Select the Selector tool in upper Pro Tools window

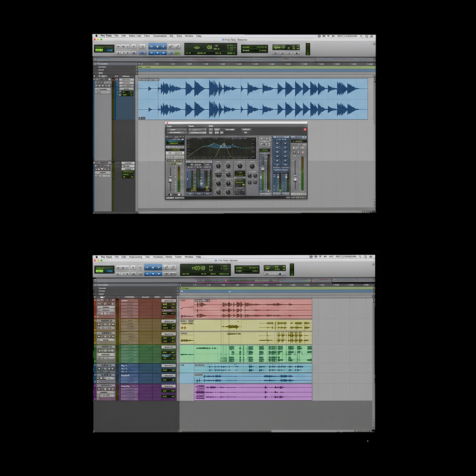158,47
